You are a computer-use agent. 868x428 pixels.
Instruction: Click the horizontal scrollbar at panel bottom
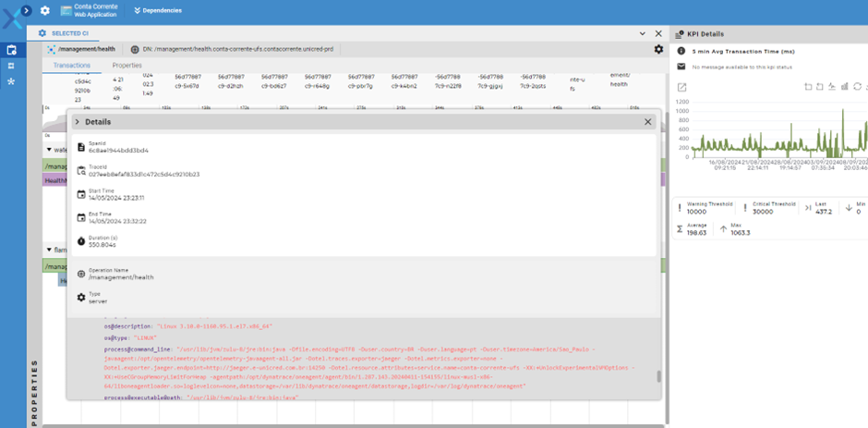point(353,426)
